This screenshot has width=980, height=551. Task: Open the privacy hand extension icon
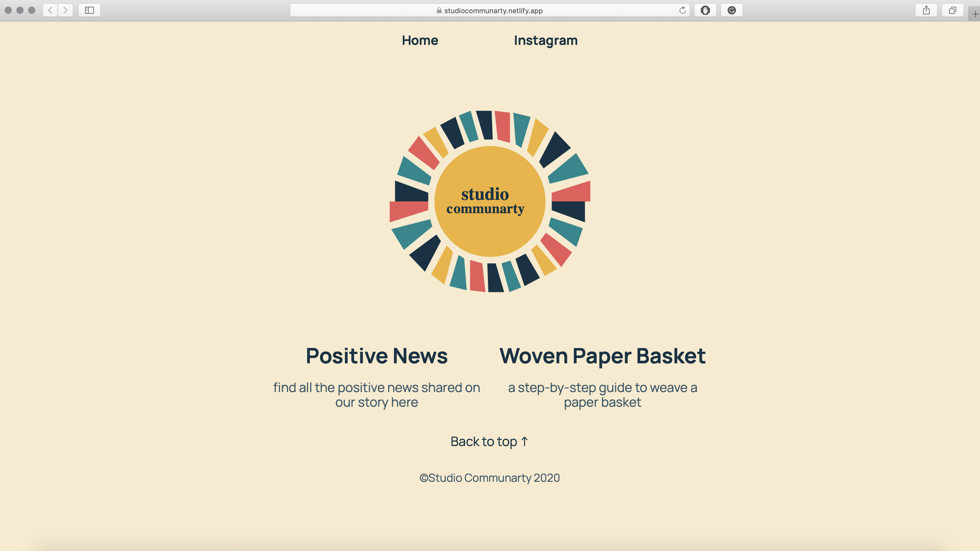705,10
